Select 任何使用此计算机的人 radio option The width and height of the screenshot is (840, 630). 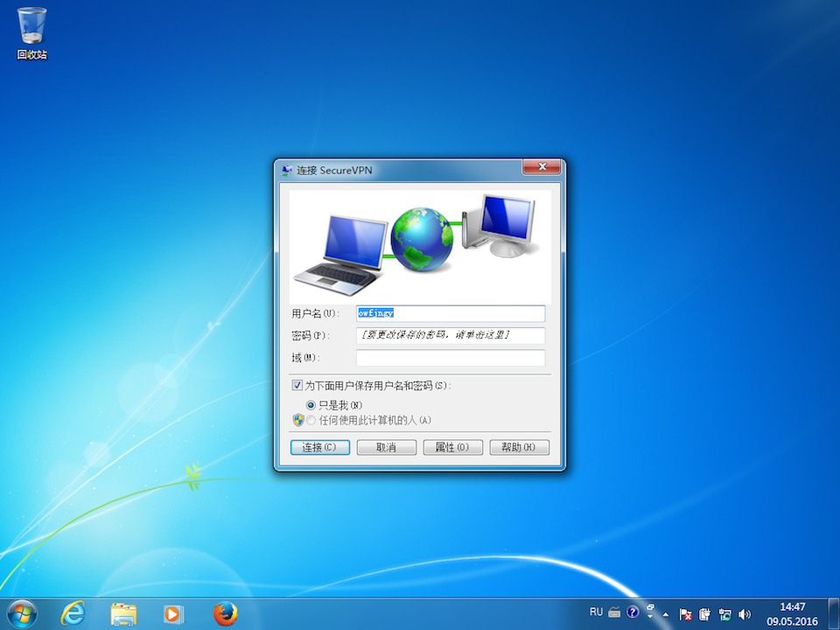311,420
